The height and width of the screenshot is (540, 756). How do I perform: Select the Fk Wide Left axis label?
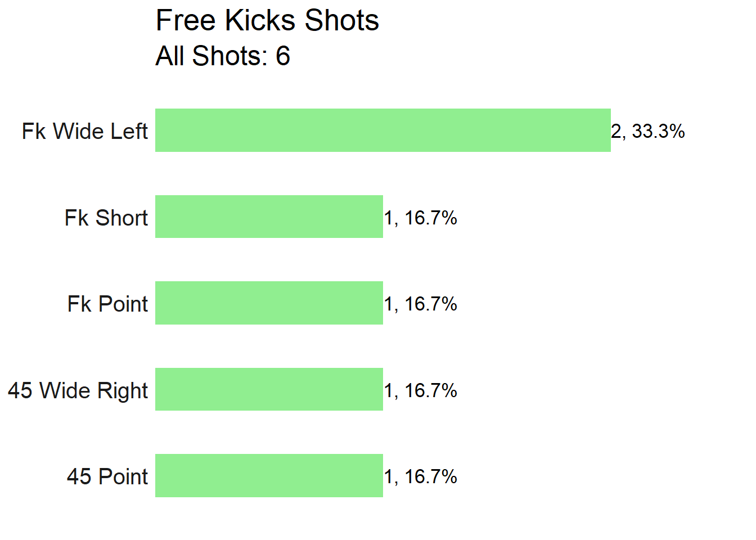click(x=85, y=131)
